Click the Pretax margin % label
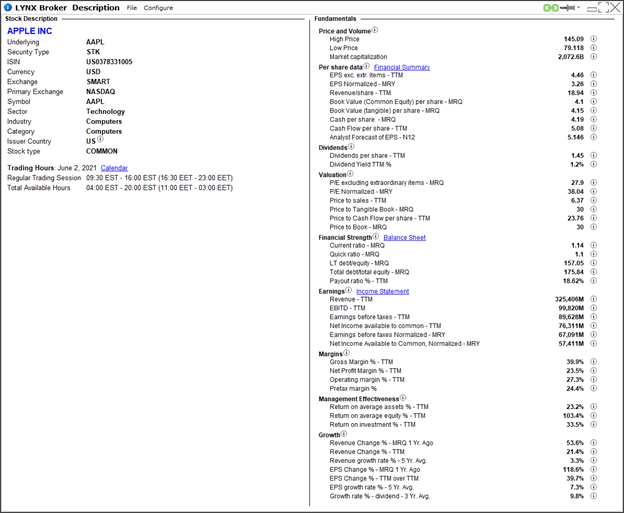This screenshot has height=513, width=624. [353, 388]
